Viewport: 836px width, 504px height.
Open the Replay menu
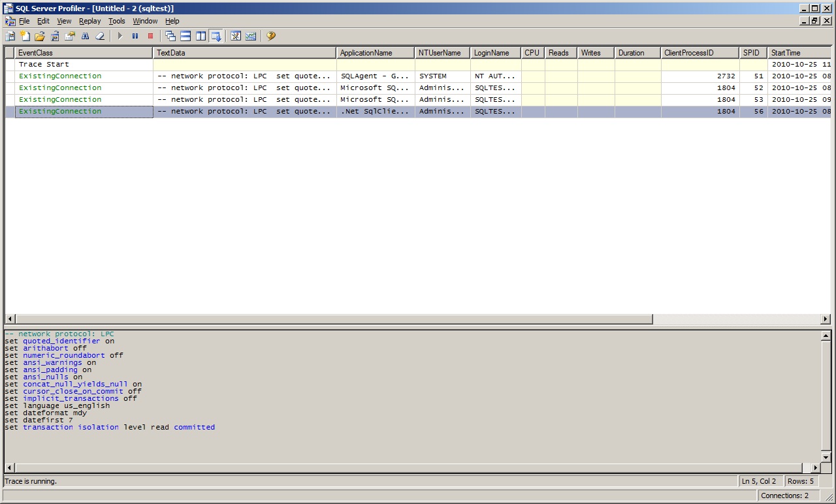(x=90, y=21)
